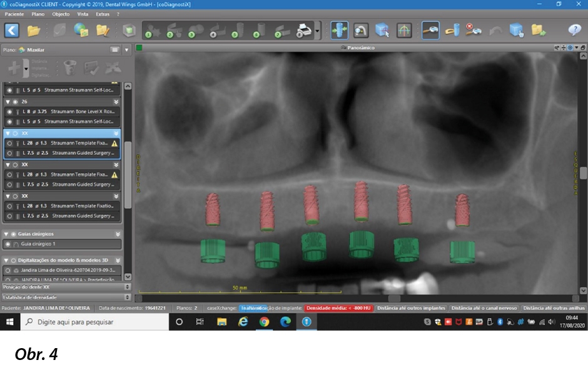The width and height of the screenshot is (588, 375).
Task: Open the Plano menu
Action: click(x=38, y=14)
